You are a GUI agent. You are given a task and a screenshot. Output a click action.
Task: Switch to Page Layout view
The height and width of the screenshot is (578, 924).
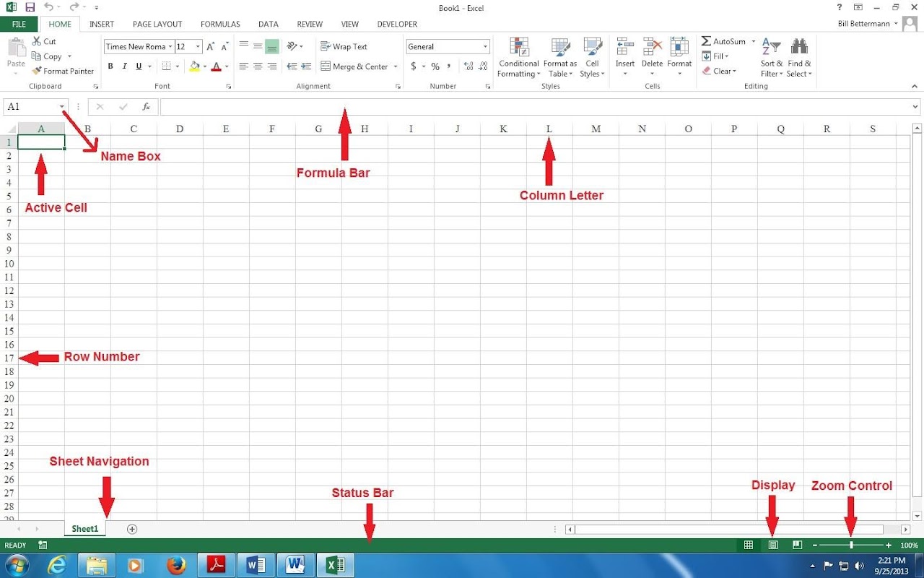click(773, 545)
